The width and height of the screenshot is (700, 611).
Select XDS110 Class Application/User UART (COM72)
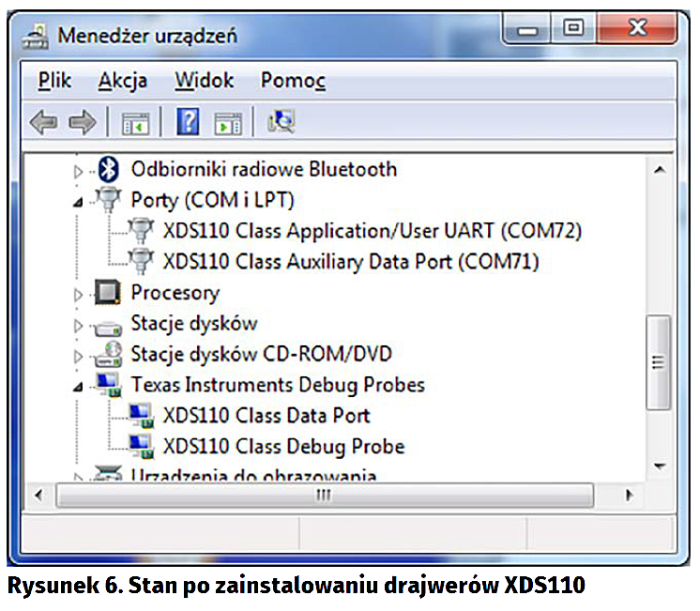372,231
